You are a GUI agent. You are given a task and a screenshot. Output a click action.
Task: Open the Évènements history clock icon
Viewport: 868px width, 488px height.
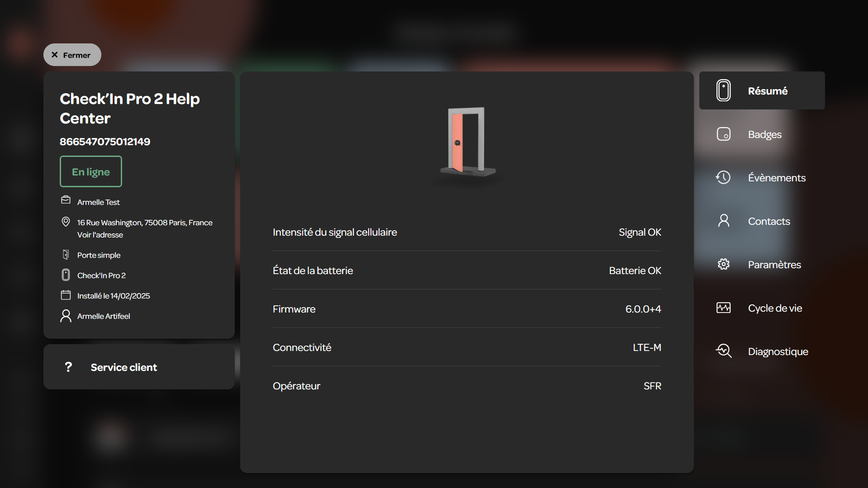click(723, 177)
